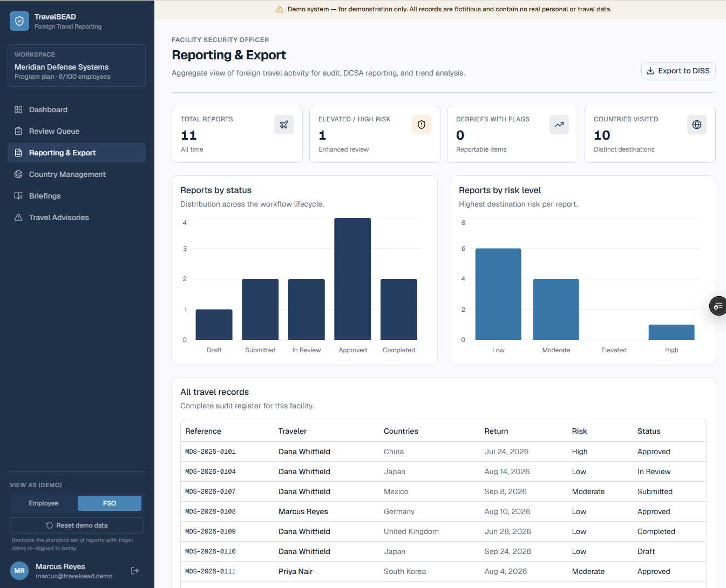This screenshot has width=726, height=588.
Task: Click the Export to DISS button
Action: 678,71
